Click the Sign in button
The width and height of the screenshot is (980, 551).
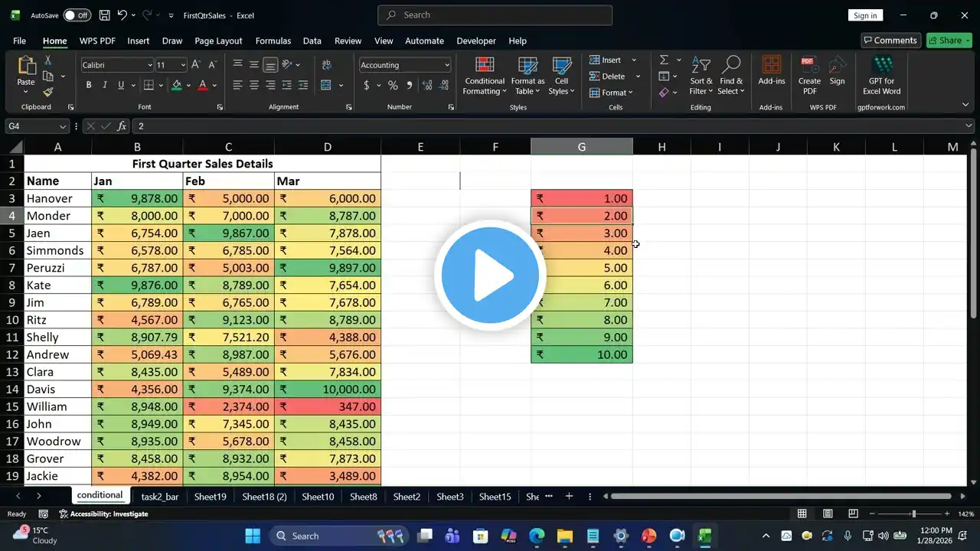click(865, 15)
